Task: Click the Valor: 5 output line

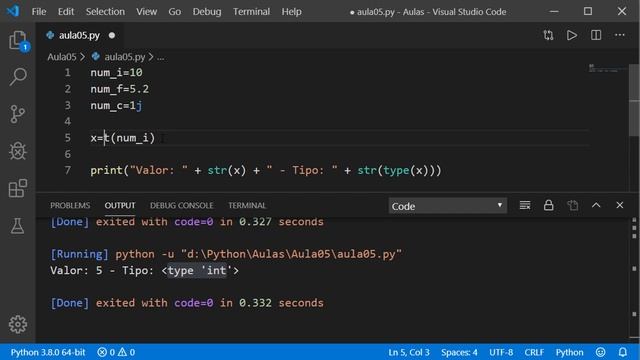Action: coord(144,271)
